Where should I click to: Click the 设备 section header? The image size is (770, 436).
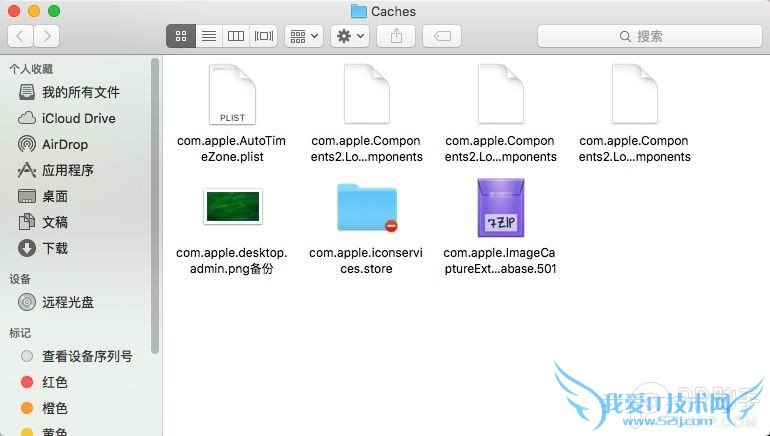20,279
